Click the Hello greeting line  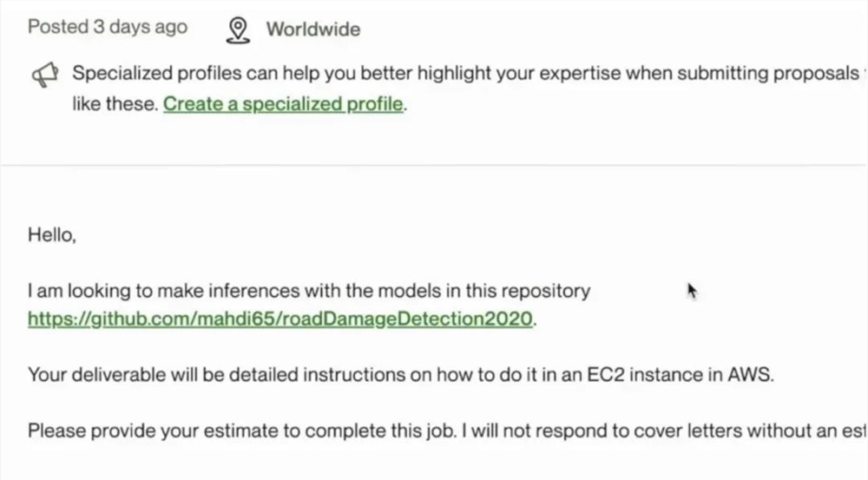[52, 234]
